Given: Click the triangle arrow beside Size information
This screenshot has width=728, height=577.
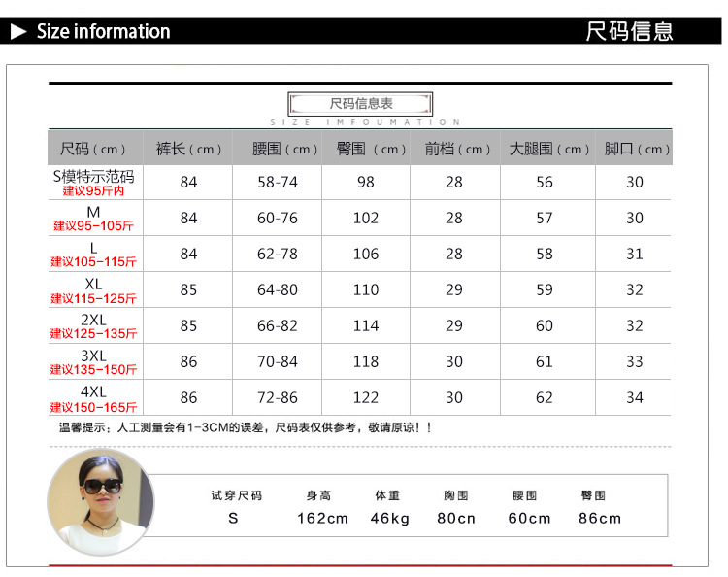Looking at the screenshot, I should pos(18,32).
